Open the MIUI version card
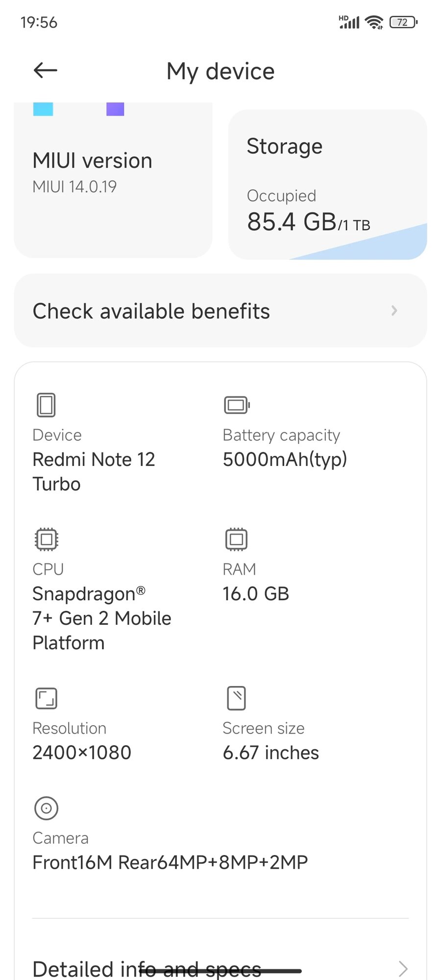The width and height of the screenshot is (441, 980). point(113,181)
